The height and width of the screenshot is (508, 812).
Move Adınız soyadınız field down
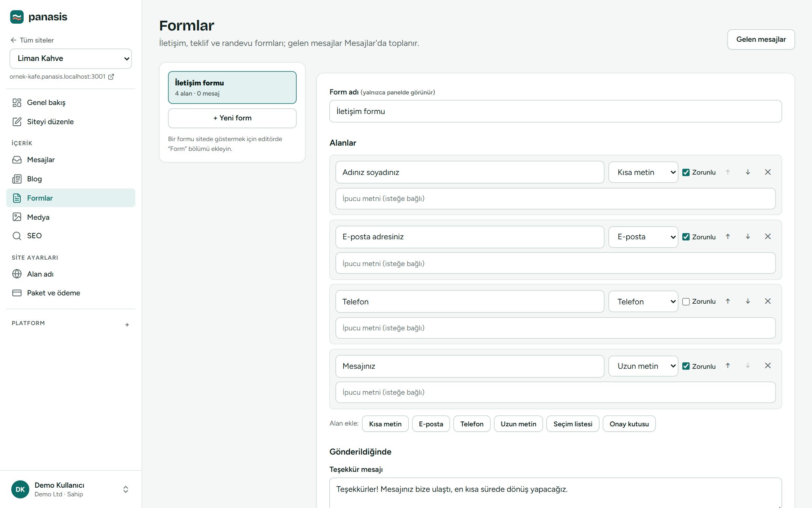(x=748, y=172)
